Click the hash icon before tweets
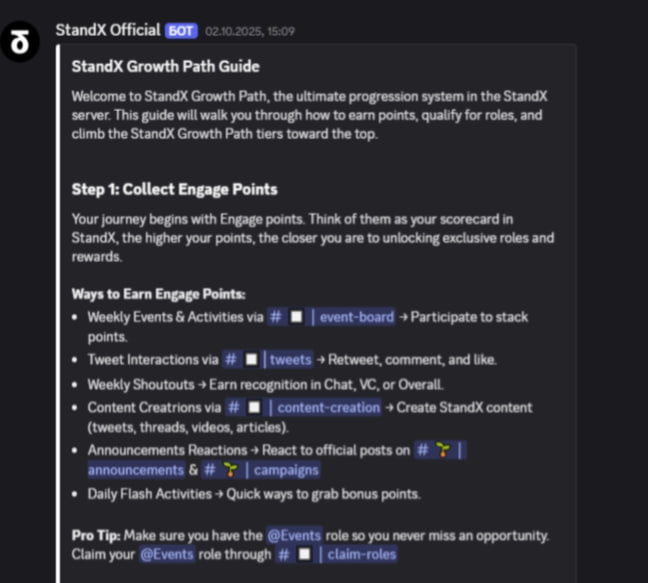648x583 pixels. coord(231,359)
